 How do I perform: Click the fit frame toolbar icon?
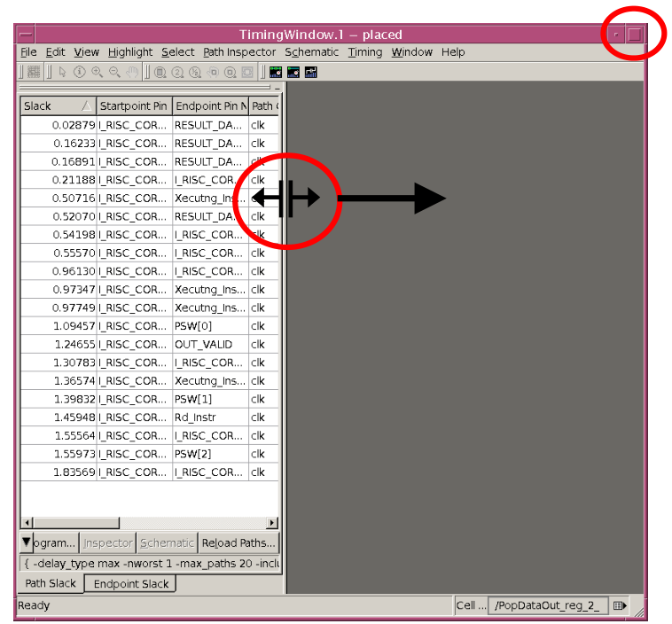pos(247,73)
